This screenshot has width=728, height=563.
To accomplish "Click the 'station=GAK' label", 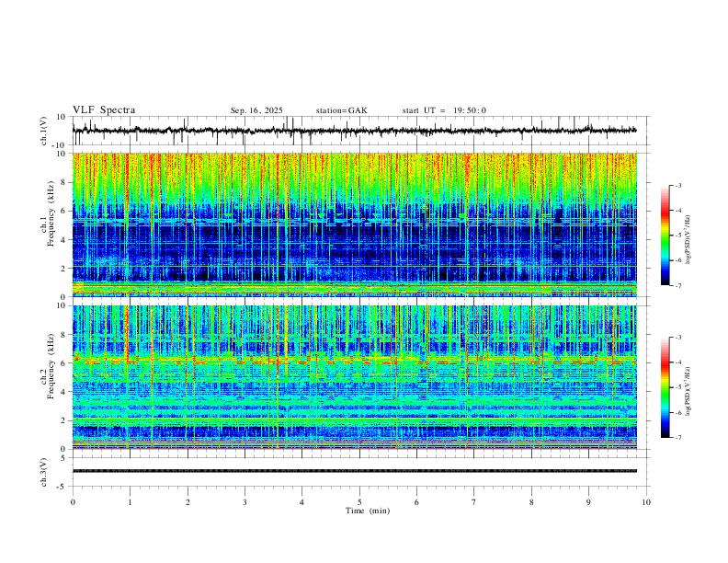I will (341, 110).
